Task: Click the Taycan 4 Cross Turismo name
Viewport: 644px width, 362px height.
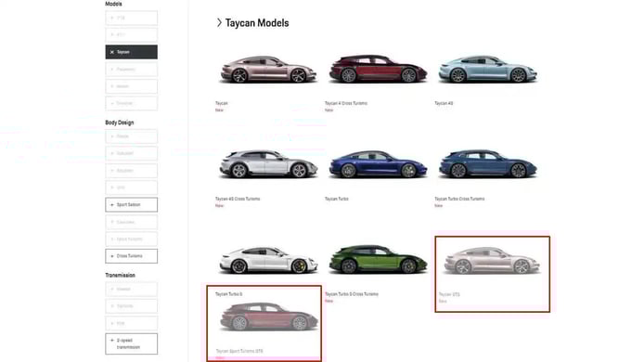Action: click(346, 104)
